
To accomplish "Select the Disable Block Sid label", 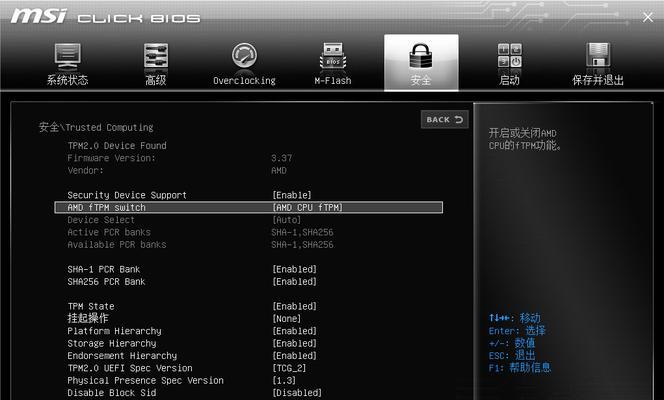I will (x=112, y=393).
